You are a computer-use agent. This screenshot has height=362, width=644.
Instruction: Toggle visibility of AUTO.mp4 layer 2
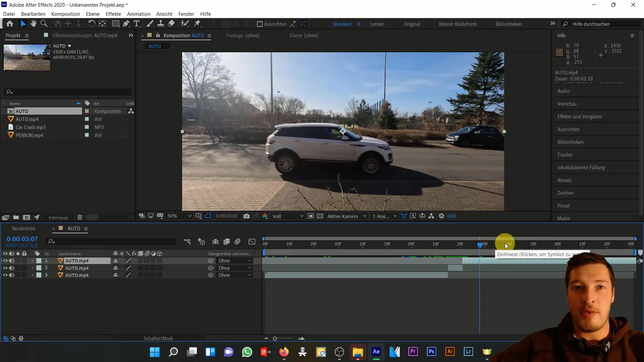(5, 268)
